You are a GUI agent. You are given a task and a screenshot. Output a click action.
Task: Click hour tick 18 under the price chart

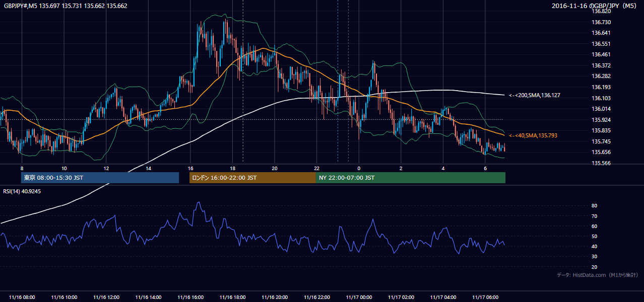pyautogui.click(x=232, y=168)
